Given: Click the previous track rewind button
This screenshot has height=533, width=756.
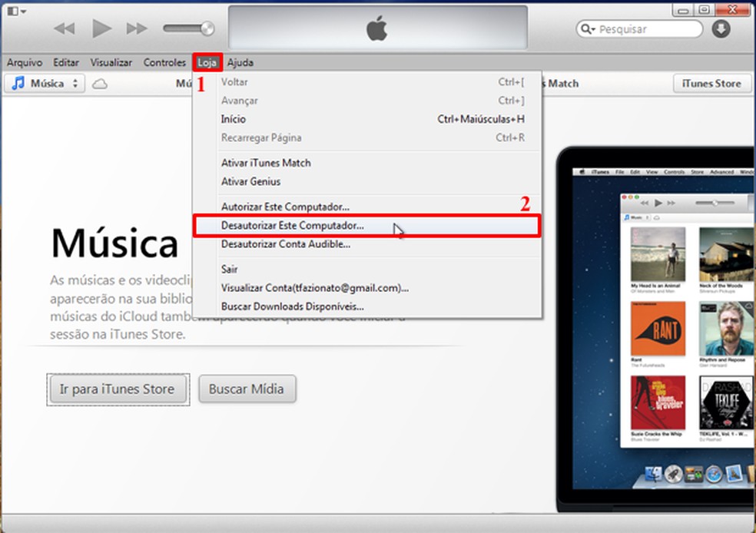Looking at the screenshot, I should (x=65, y=28).
